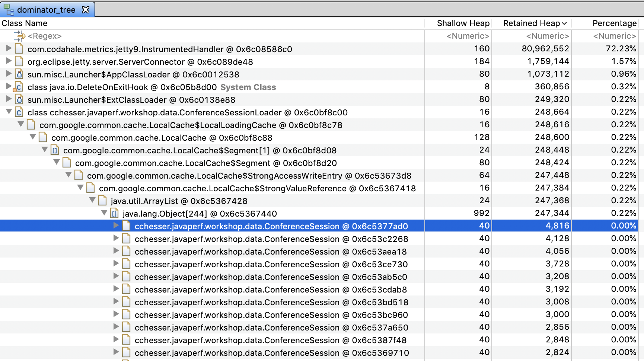
Task: Select ConferenceSession @ 0x6c5387f48 row
Action: point(319,340)
